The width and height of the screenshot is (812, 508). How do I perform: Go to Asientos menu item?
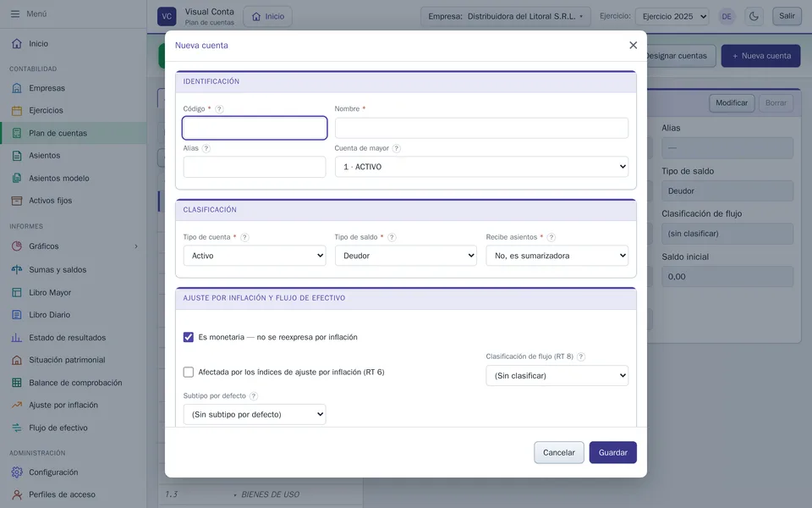click(74, 156)
